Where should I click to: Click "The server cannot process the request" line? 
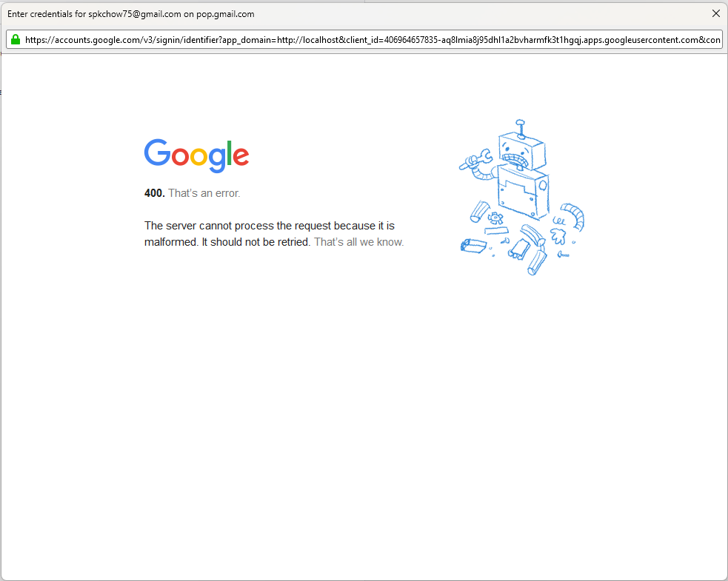[270, 226]
